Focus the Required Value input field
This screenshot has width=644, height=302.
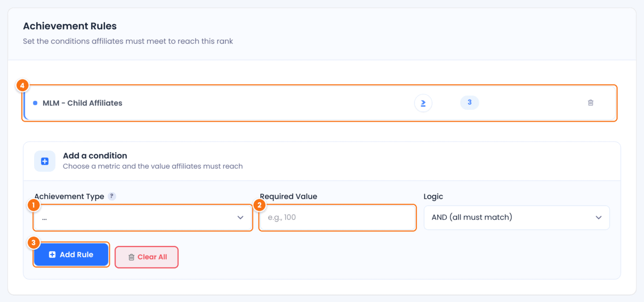(337, 218)
